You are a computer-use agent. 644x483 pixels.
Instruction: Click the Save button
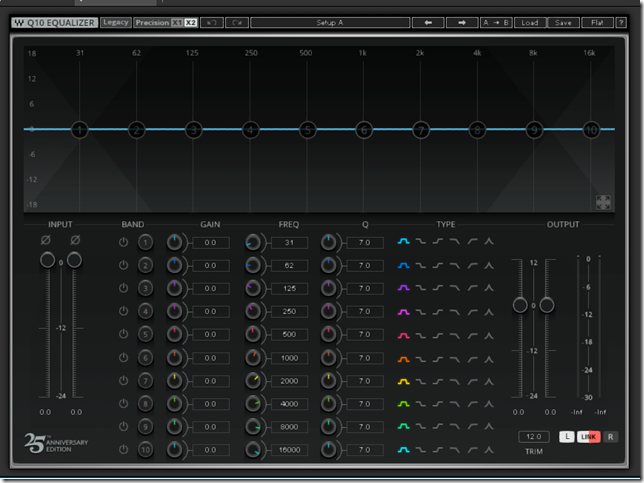click(x=563, y=23)
